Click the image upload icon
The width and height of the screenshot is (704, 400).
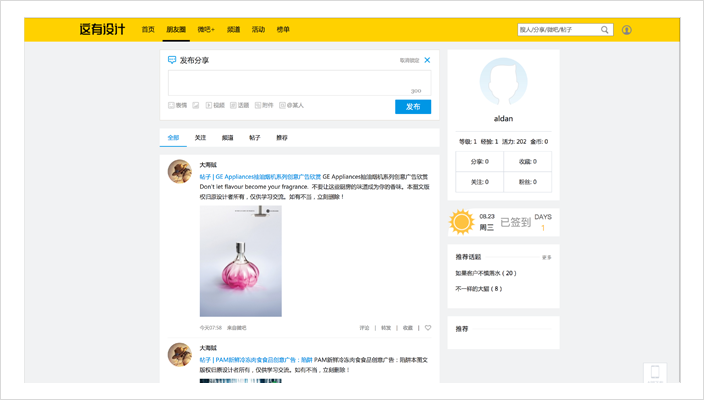[196, 105]
